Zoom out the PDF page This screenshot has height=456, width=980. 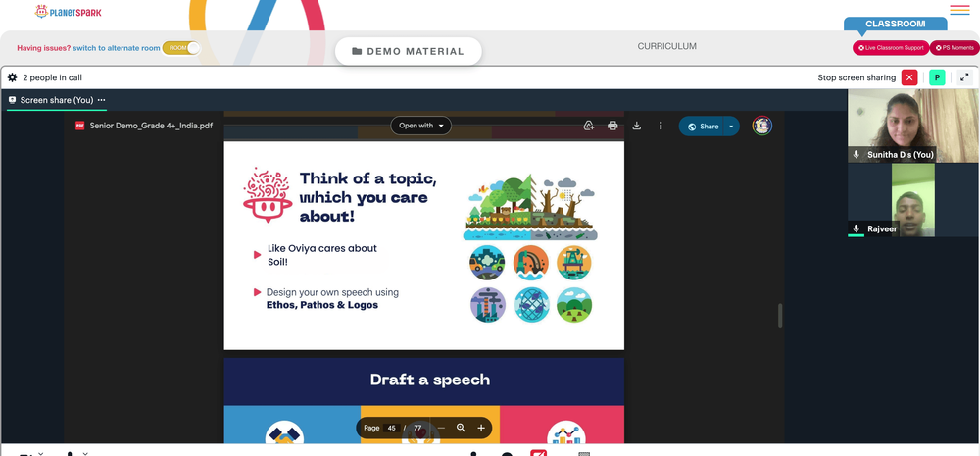pos(441,428)
